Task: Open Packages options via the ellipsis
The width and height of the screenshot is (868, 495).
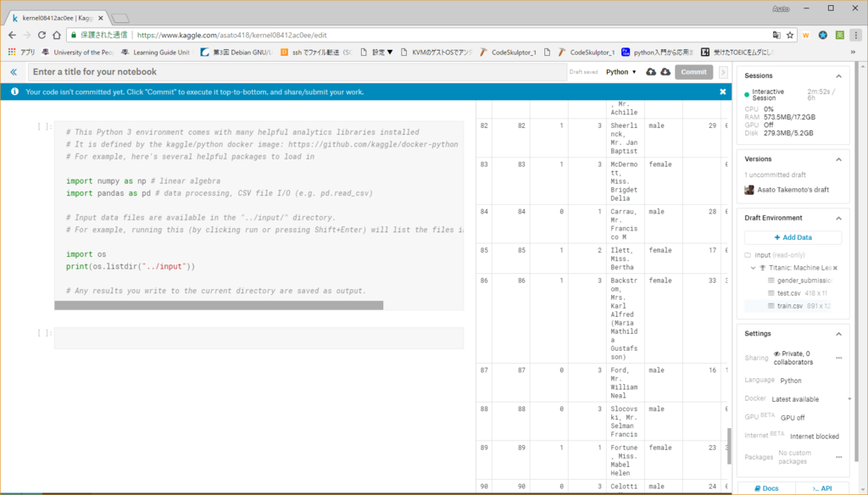Action: pos(838,458)
